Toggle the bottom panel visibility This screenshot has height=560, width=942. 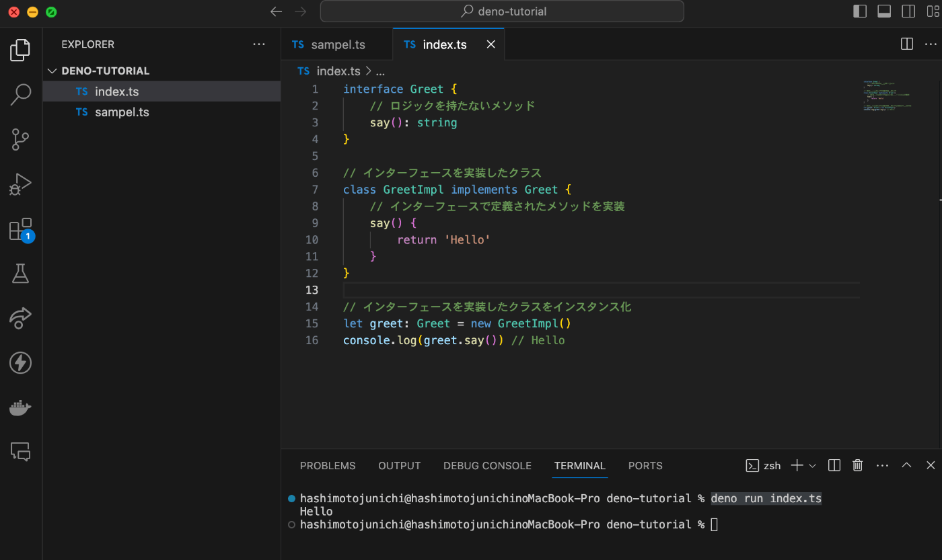point(884,11)
